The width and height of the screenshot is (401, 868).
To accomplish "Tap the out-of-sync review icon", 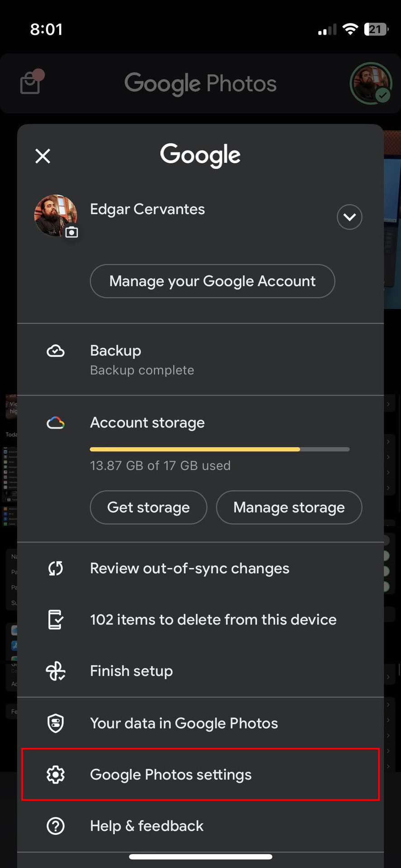I will [x=56, y=568].
